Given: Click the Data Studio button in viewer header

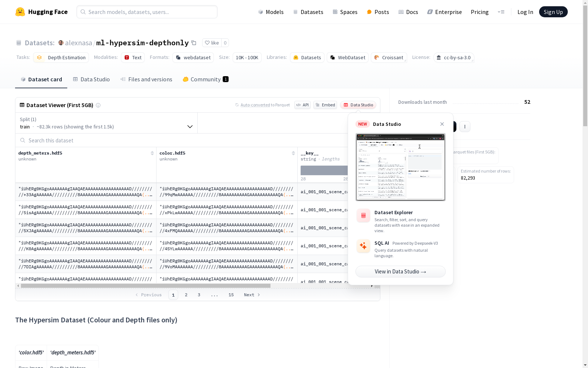Looking at the screenshot, I should click(358, 105).
